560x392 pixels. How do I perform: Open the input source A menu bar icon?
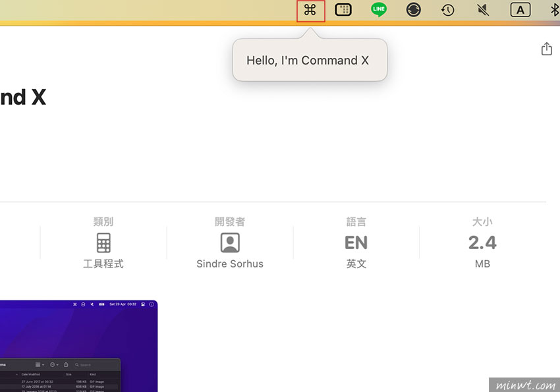(x=520, y=10)
